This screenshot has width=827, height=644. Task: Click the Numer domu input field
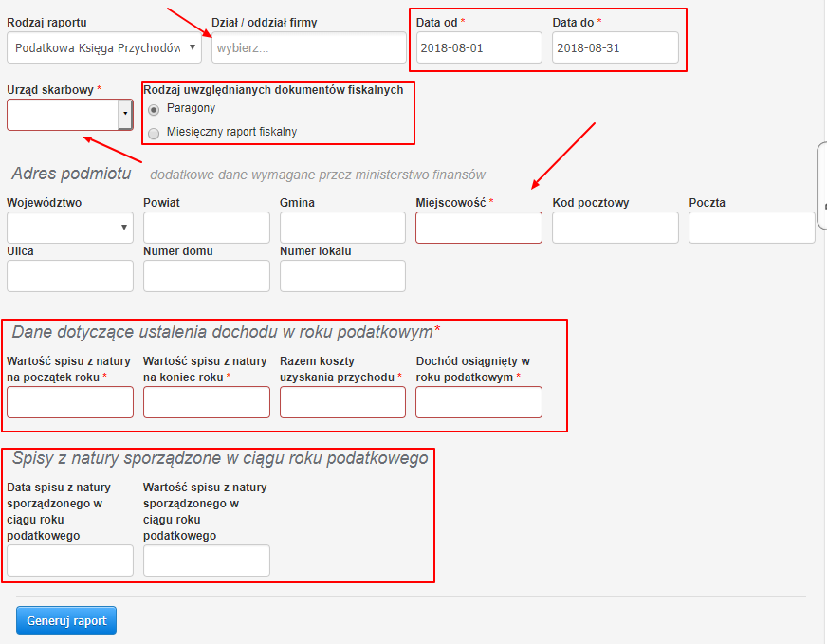206,276
